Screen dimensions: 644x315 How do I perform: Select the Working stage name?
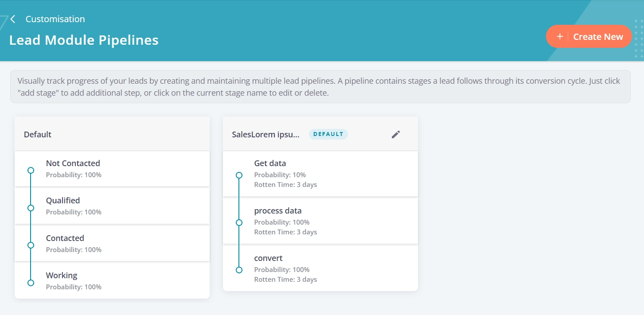click(62, 276)
